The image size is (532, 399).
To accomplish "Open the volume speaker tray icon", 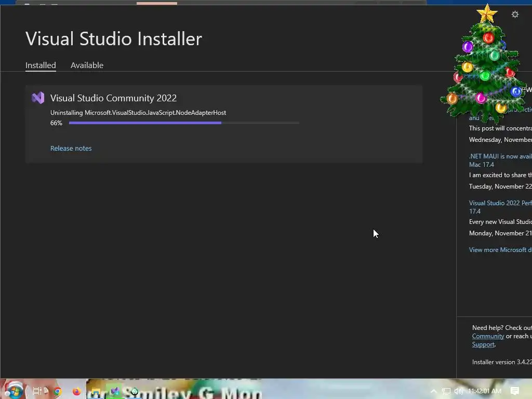I will (459, 391).
